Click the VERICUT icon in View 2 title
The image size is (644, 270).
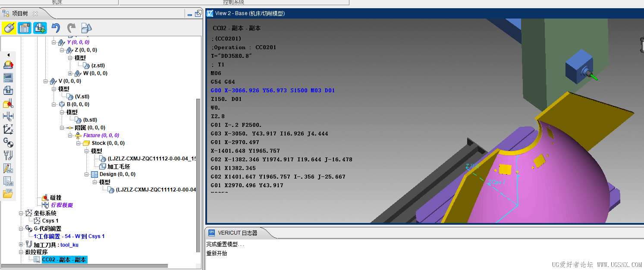pyautogui.click(x=210, y=13)
